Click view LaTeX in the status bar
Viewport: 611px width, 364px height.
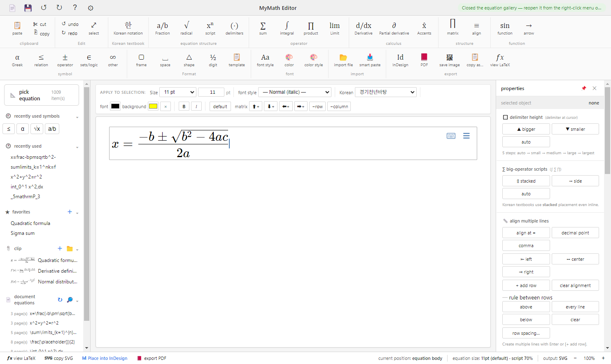pos(21,358)
